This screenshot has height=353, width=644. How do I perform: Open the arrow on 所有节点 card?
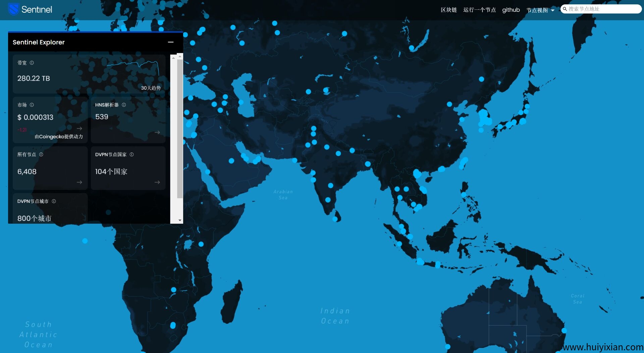point(79,182)
